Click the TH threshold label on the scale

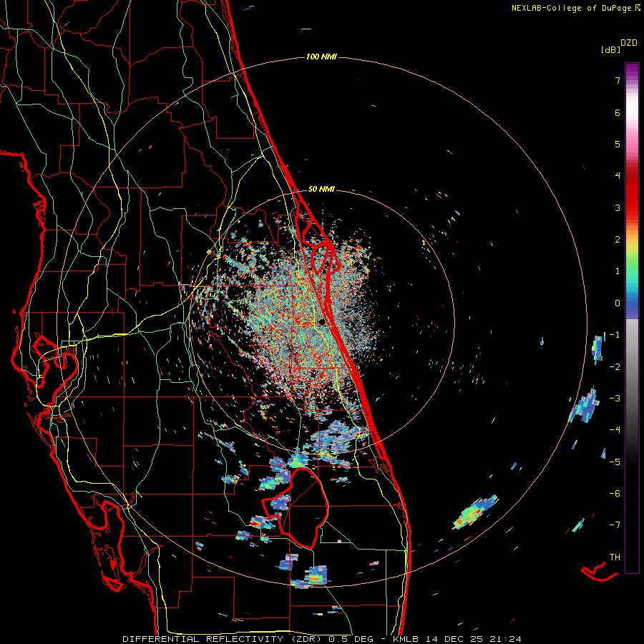click(615, 557)
